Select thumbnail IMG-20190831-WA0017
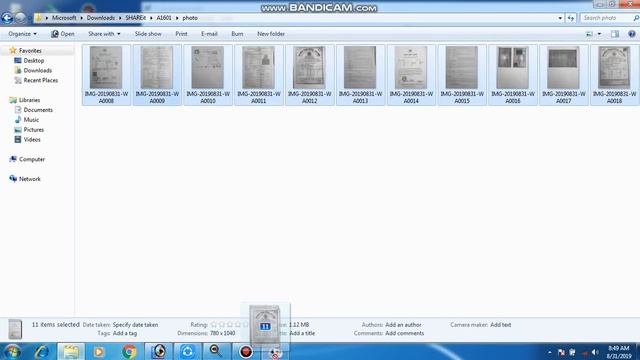Viewport: 640px width, 360px height. tap(564, 75)
